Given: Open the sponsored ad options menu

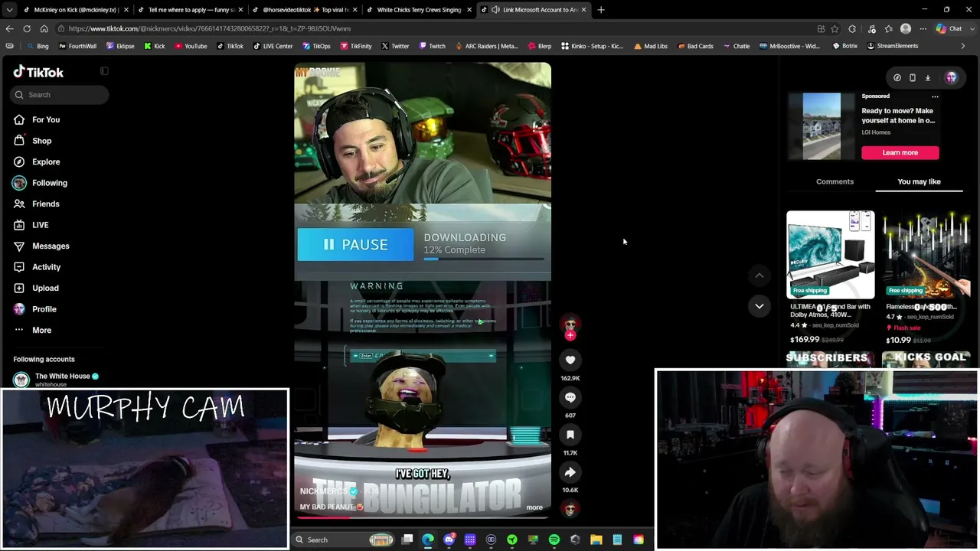Looking at the screenshot, I should pos(935,96).
